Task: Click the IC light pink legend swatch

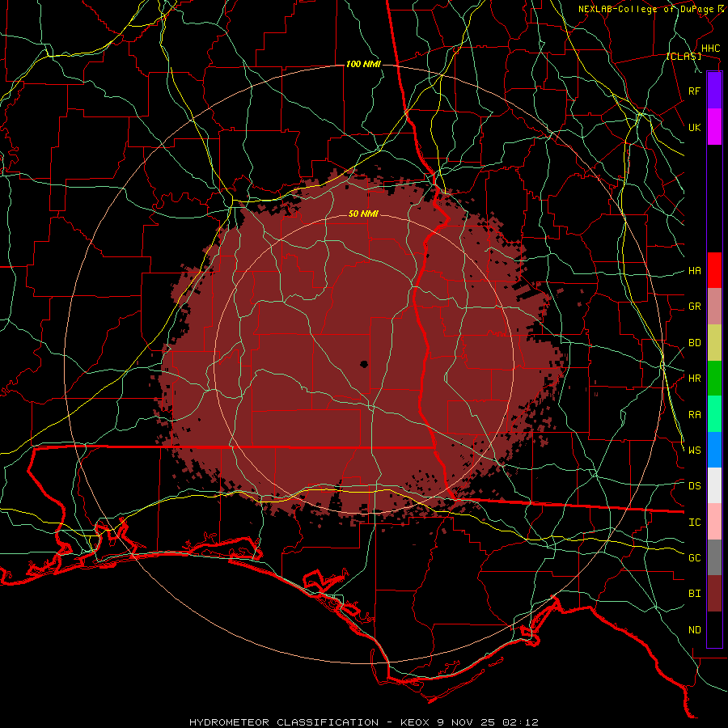Action: pyautogui.click(x=714, y=522)
